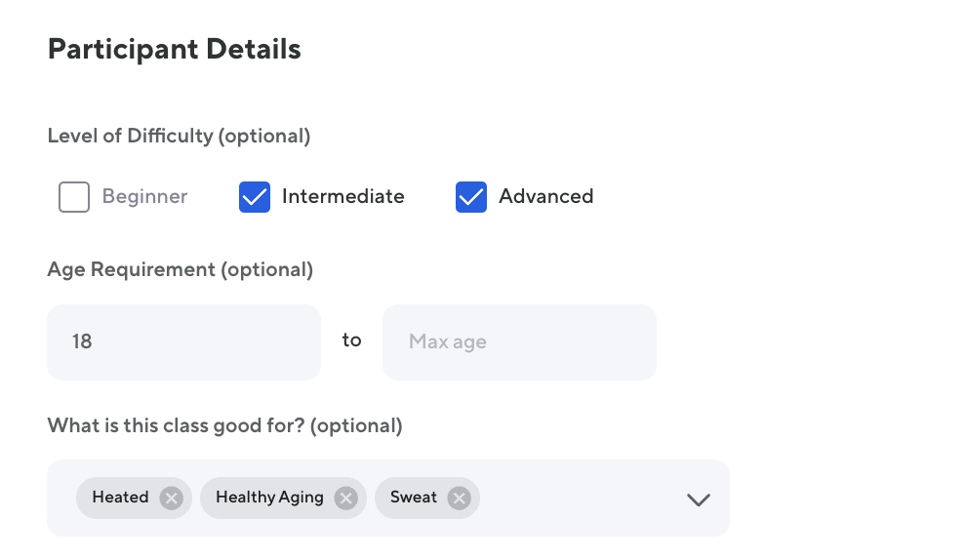Viewport: 966px width, 560px height.
Task: Click the 'What is this class good for?' label
Action: point(224,426)
